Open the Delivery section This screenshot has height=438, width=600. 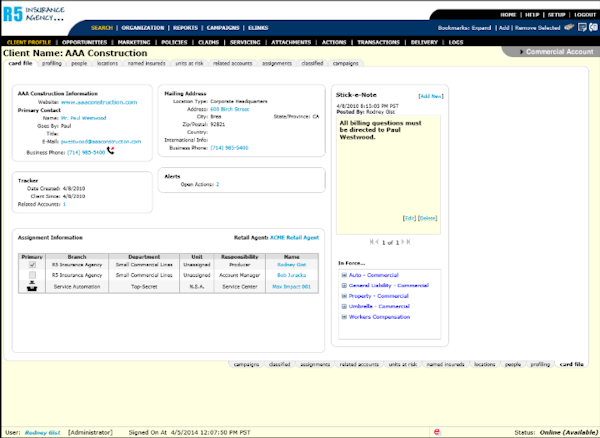click(424, 42)
